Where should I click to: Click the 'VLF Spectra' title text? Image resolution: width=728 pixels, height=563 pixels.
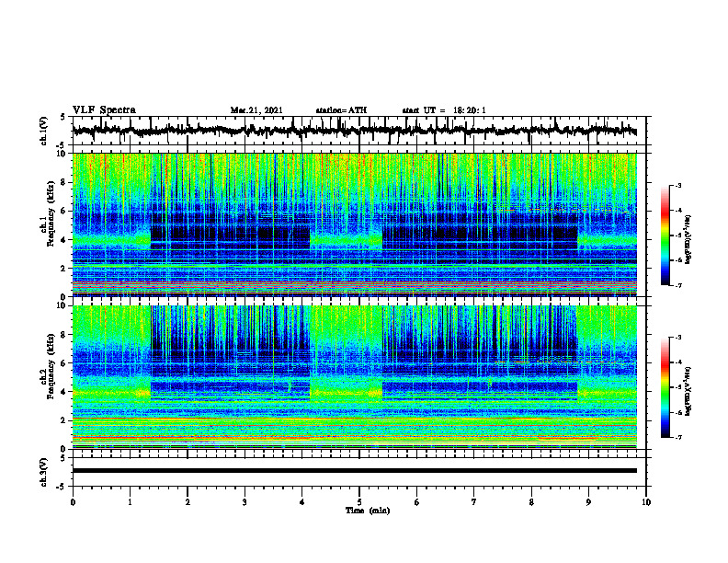[x=104, y=110]
